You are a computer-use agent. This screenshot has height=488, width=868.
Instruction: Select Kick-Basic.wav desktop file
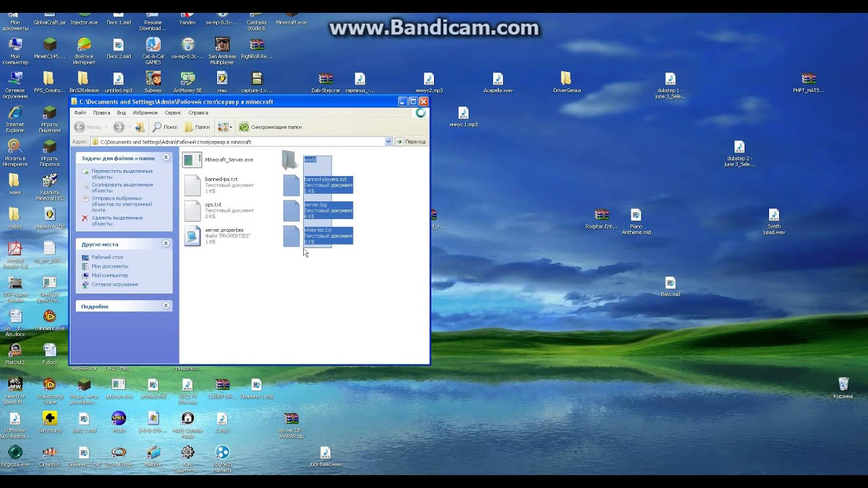pos(325,456)
